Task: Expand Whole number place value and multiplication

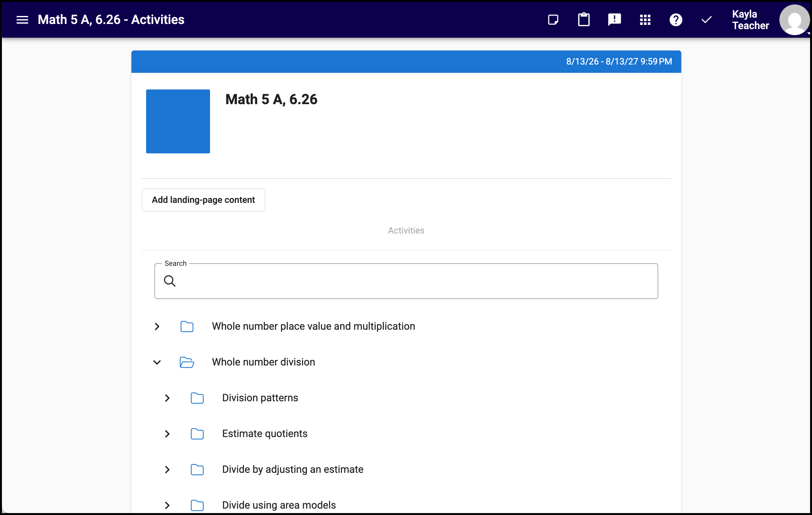Action: click(157, 326)
